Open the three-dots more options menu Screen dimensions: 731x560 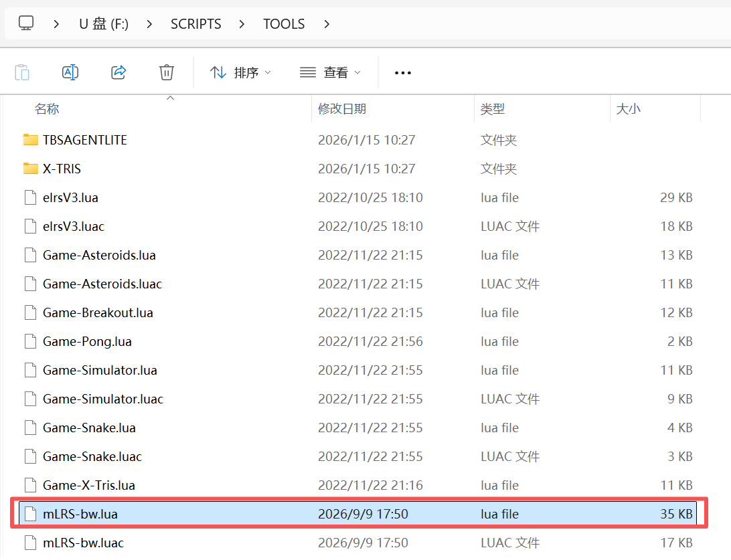[403, 73]
